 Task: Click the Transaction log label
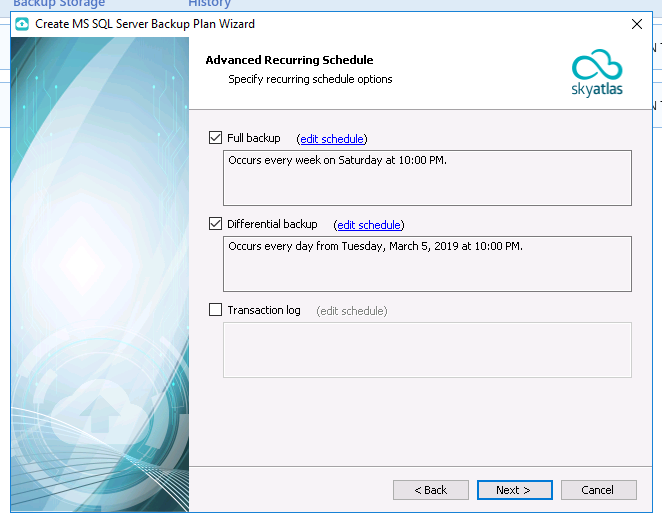tap(264, 310)
